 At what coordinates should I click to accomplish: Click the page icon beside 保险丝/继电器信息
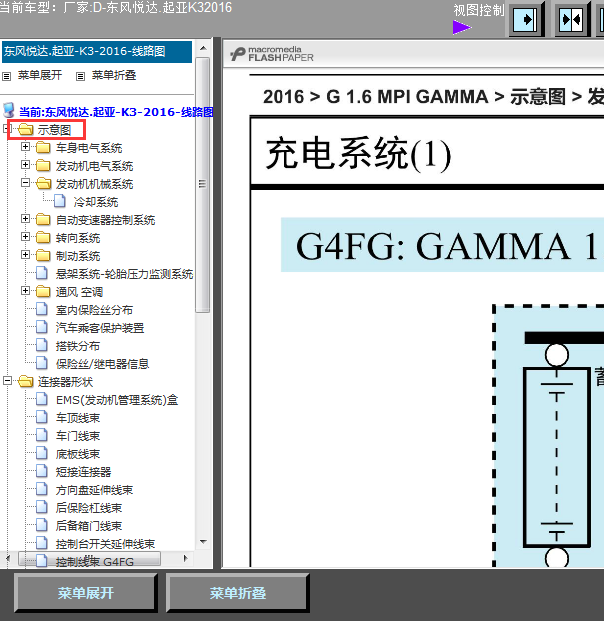42,363
